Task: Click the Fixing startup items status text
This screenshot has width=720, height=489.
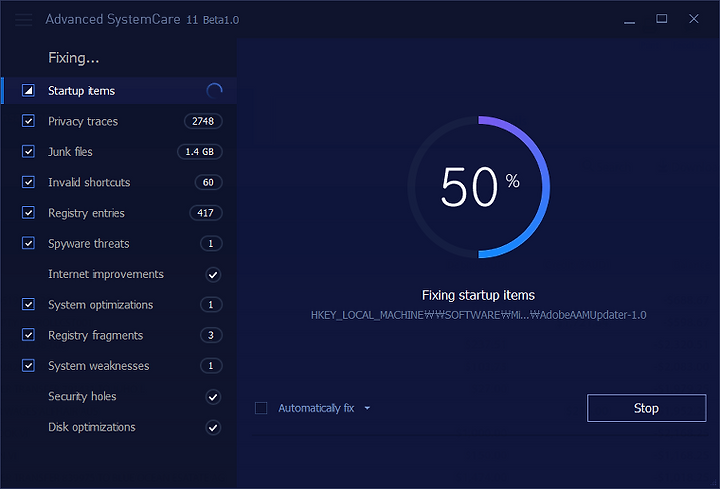Action: pyautogui.click(x=478, y=295)
